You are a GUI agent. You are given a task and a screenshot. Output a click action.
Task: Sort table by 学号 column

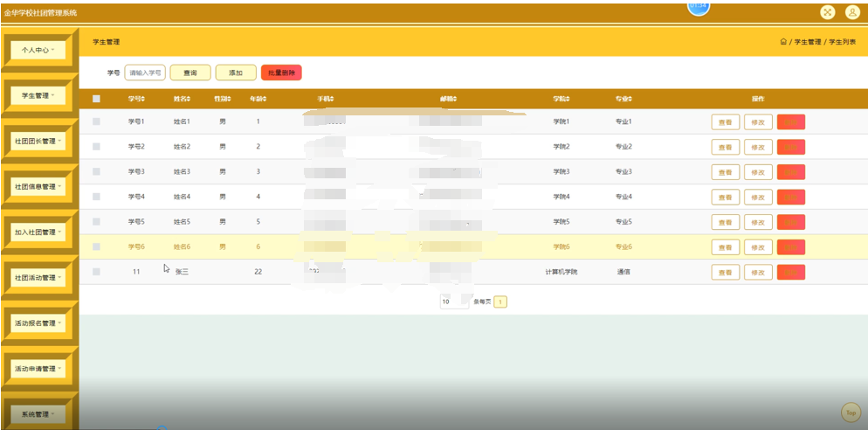coord(136,99)
